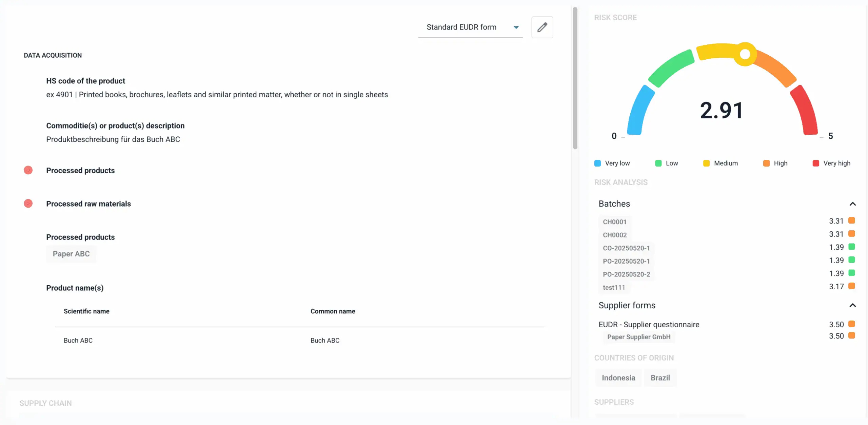
Task: Click the gauge needle knob
Action: 745,54
